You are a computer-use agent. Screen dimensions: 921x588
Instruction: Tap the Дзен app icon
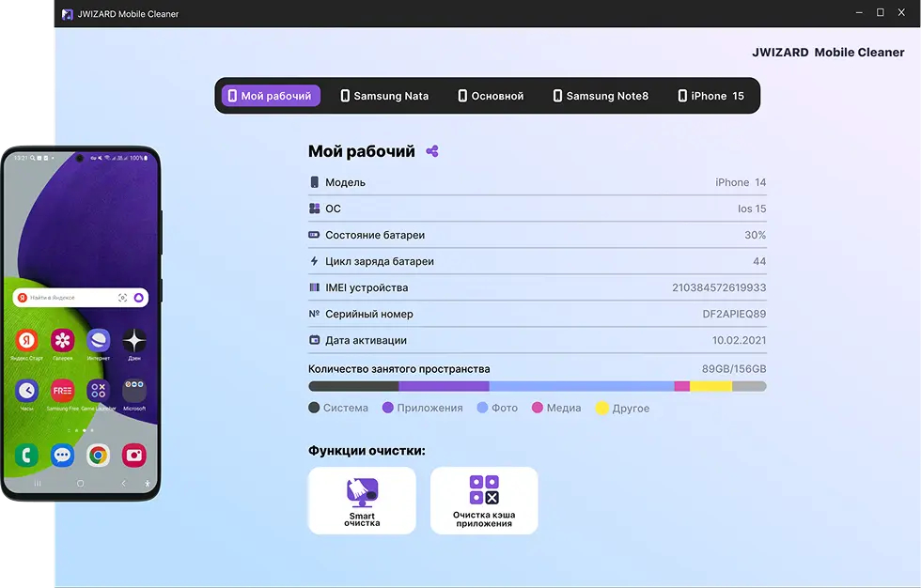[133, 340]
